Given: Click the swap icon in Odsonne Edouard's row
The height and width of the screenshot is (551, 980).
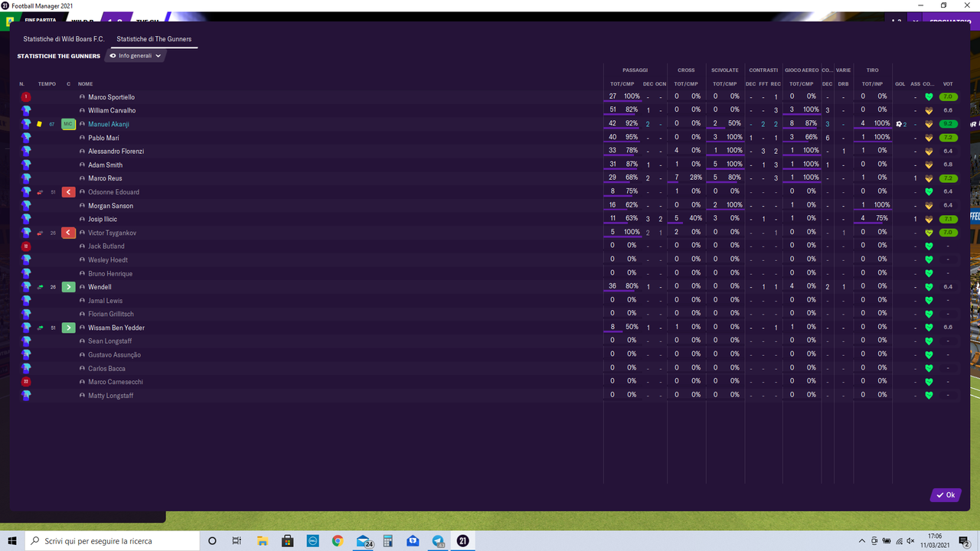Looking at the screenshot, I should click(x=39, y=192).
